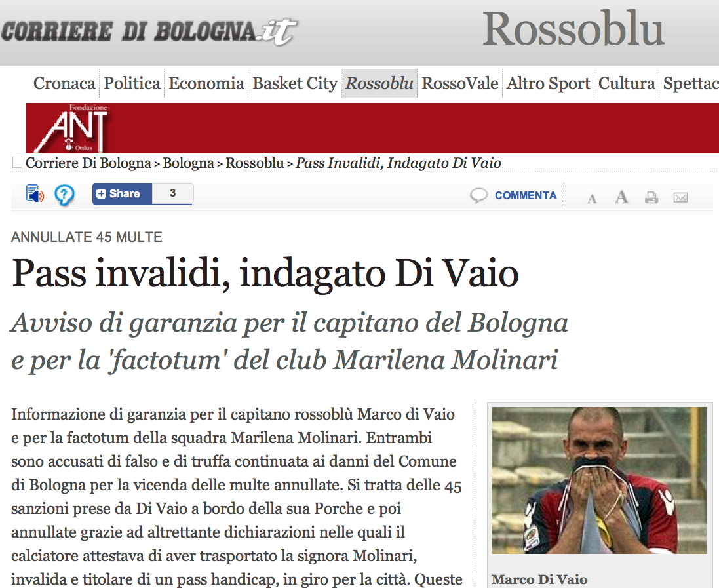Decrease text size with small A icon
Image resolution: width=719 pixels, height=588 pixels.
coord(592,199)
